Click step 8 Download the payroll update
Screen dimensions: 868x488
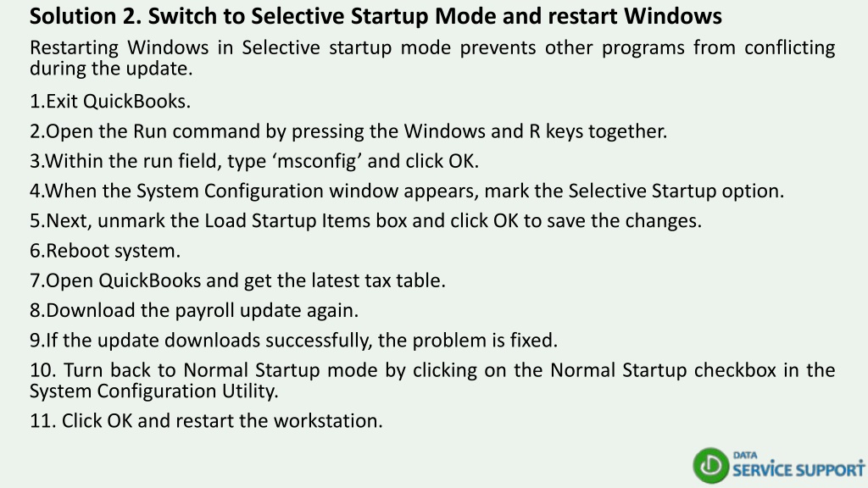pyautogui.click(x=194, y=310)
